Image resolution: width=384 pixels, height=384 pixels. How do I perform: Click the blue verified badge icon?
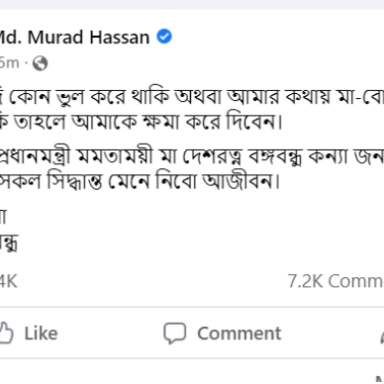pos(164,36)
